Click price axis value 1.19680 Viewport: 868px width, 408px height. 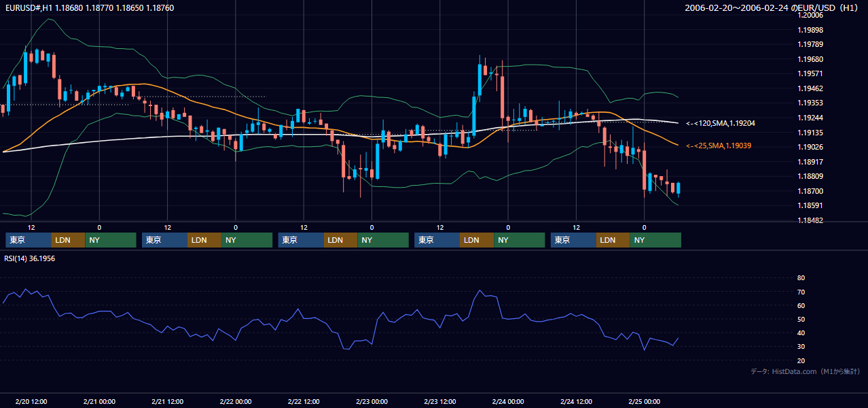coord(809,59)
